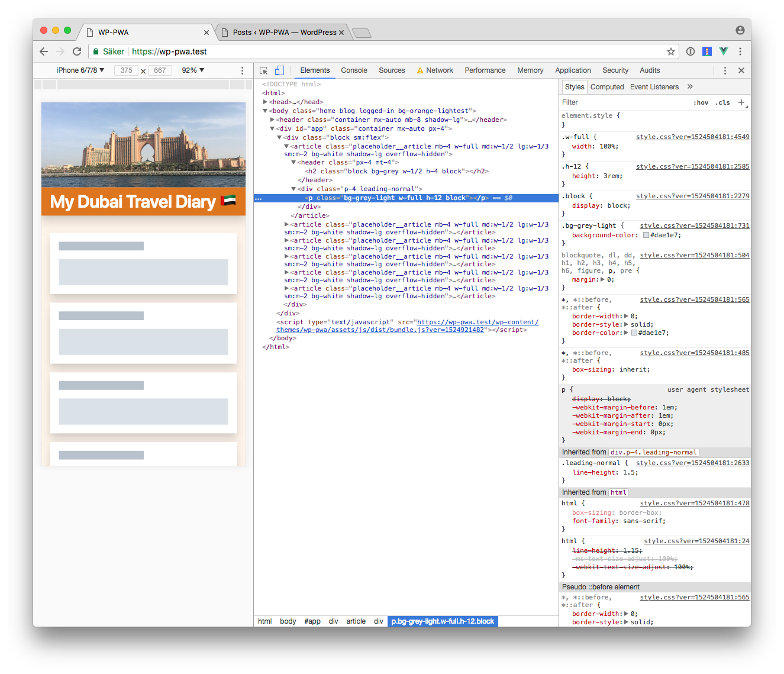Click the viewport width field 375
Image resolution: width=784 pixels, height=674 pixels.
126,70
